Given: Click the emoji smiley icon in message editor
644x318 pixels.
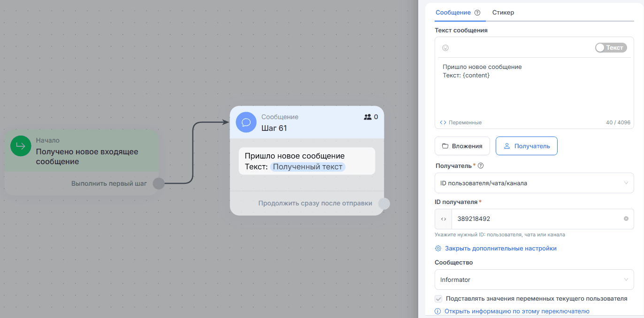Looking at the screenshot, I should tap(445, 48).
